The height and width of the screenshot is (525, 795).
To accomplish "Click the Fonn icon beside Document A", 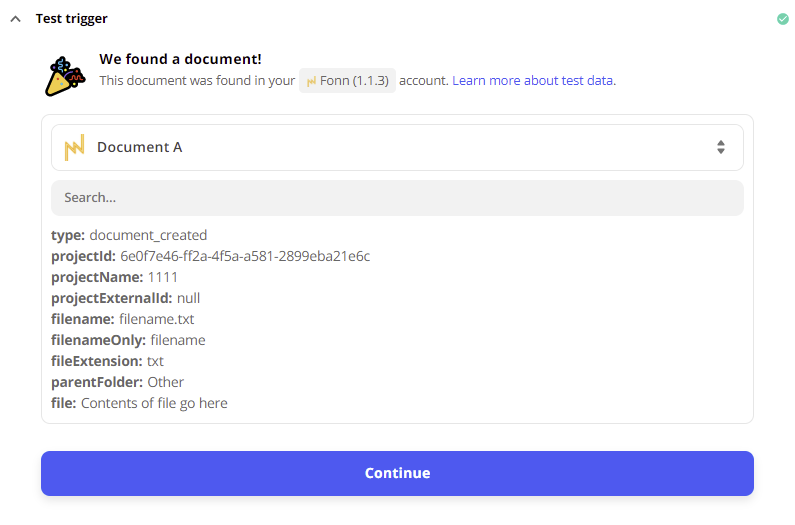I will [x=74, y=148].
